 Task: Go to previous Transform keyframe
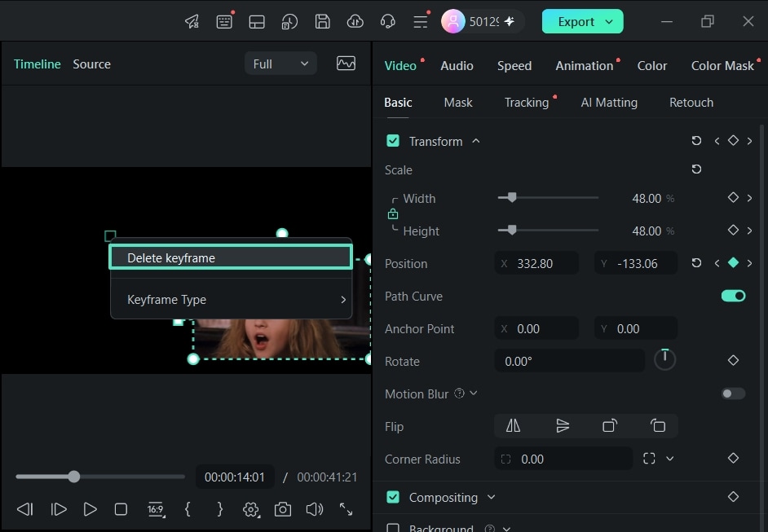coord(717,141)
